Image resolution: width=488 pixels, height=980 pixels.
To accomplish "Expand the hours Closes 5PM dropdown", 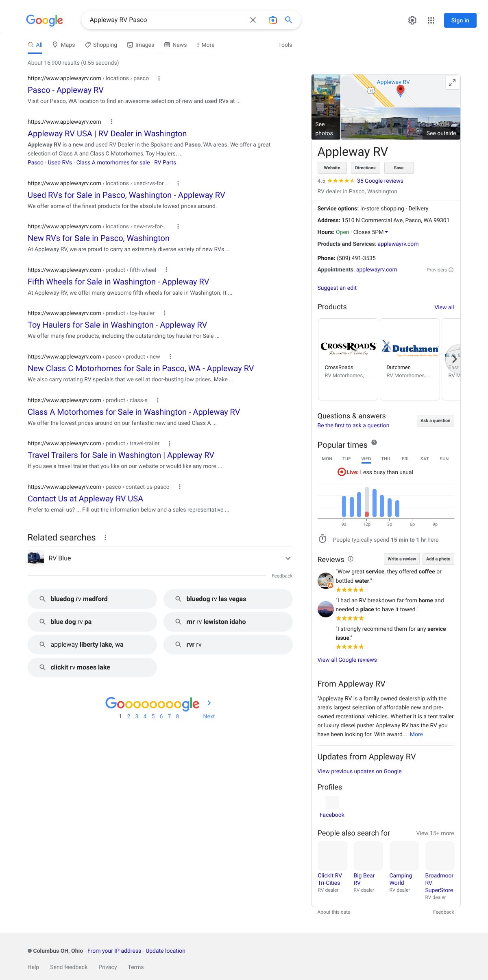I will 386,232.
